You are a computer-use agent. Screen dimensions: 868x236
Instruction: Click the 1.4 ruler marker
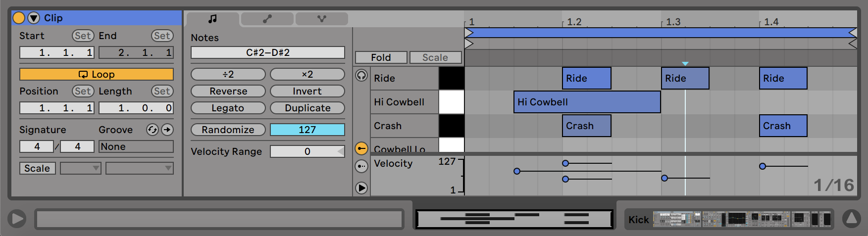click(x=771, y=22)
